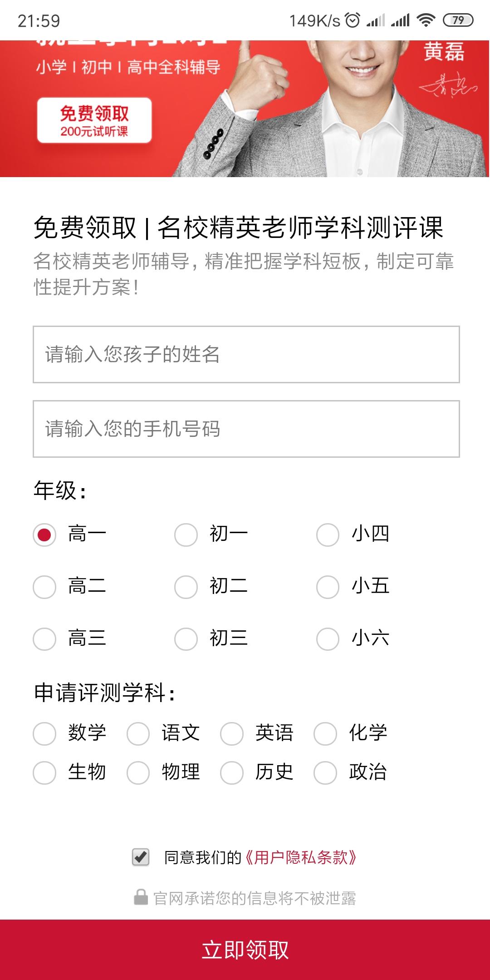Select 数学 as evaluation subject

[x=44, y=734]
